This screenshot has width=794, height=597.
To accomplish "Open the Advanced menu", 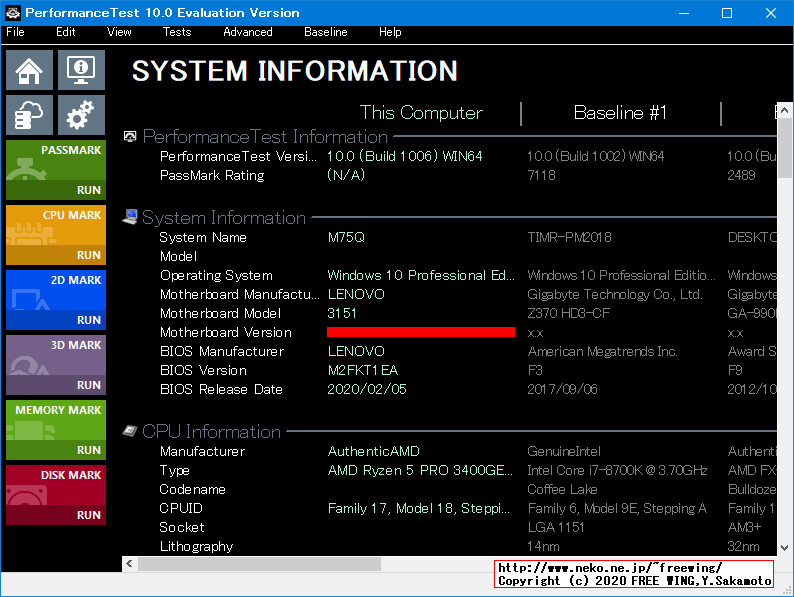I will [248, 32].
